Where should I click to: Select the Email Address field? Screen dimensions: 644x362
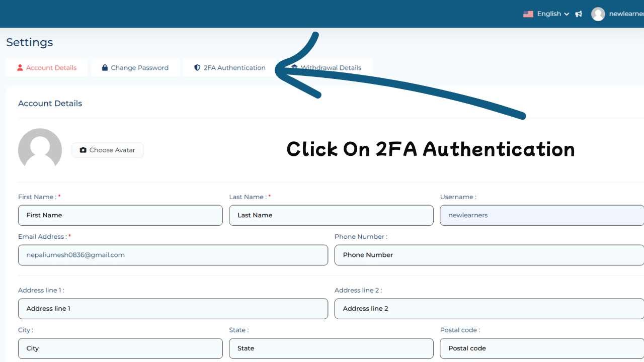coord(173,255)
